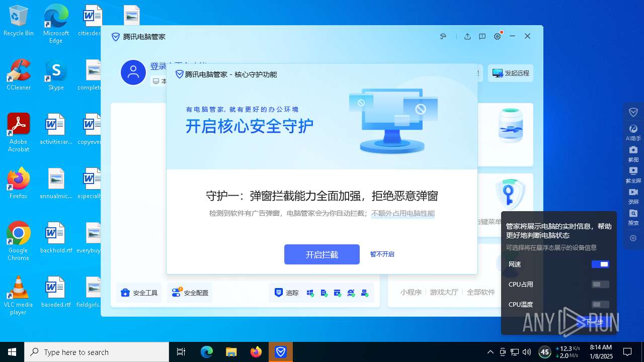Viewport: 644px width, 362px height.
Task: Start 录屏 screen recording in sidebar
Action: click(633, 196)
